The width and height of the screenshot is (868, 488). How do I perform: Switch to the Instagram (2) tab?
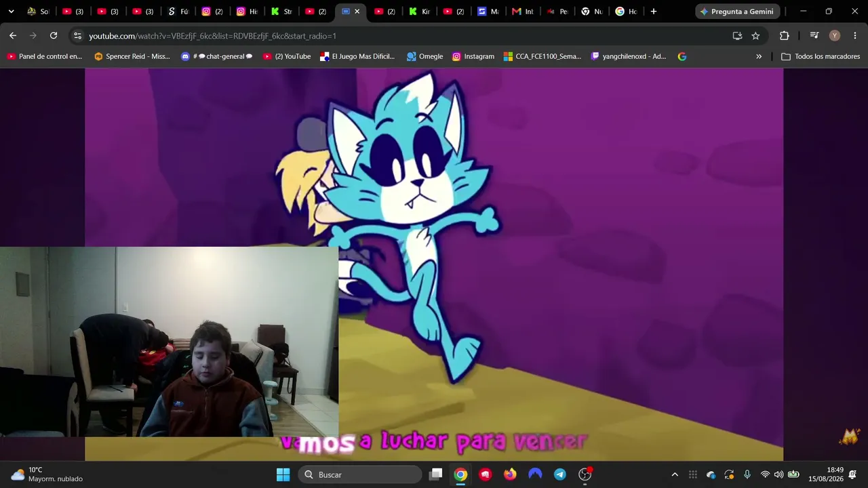(x=213, y=12)
